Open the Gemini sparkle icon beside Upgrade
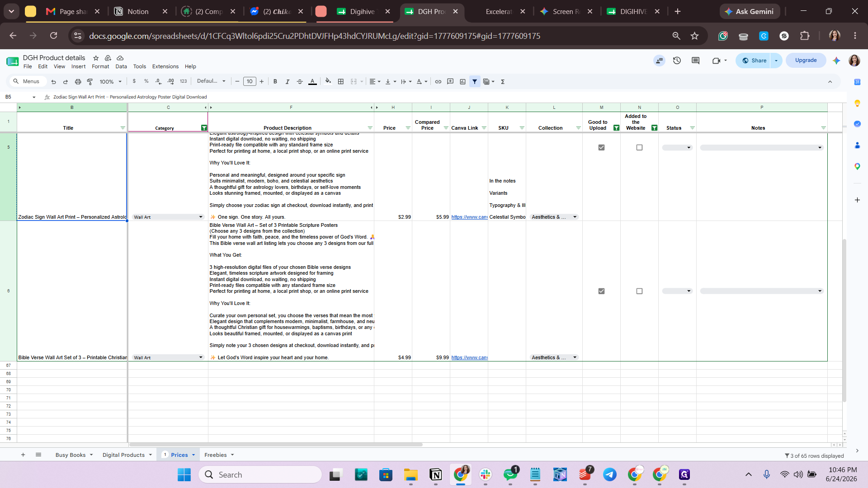The height and width of the screenshot is (488, 868). pyautogui.click(x=836, y=61)
